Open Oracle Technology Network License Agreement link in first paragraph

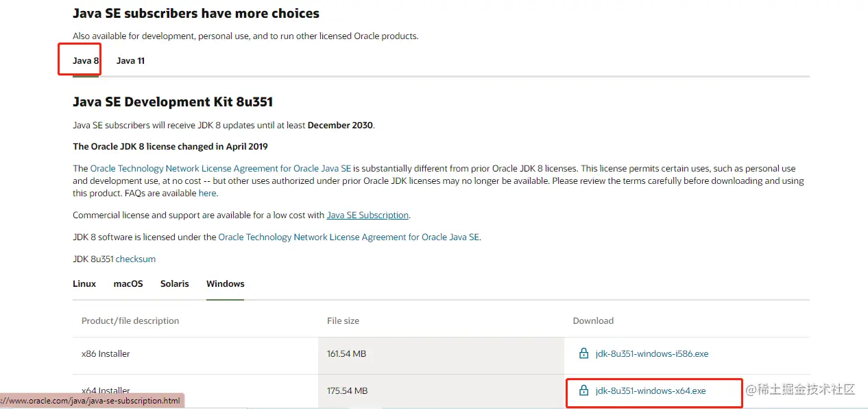click(x=221, y=169)
